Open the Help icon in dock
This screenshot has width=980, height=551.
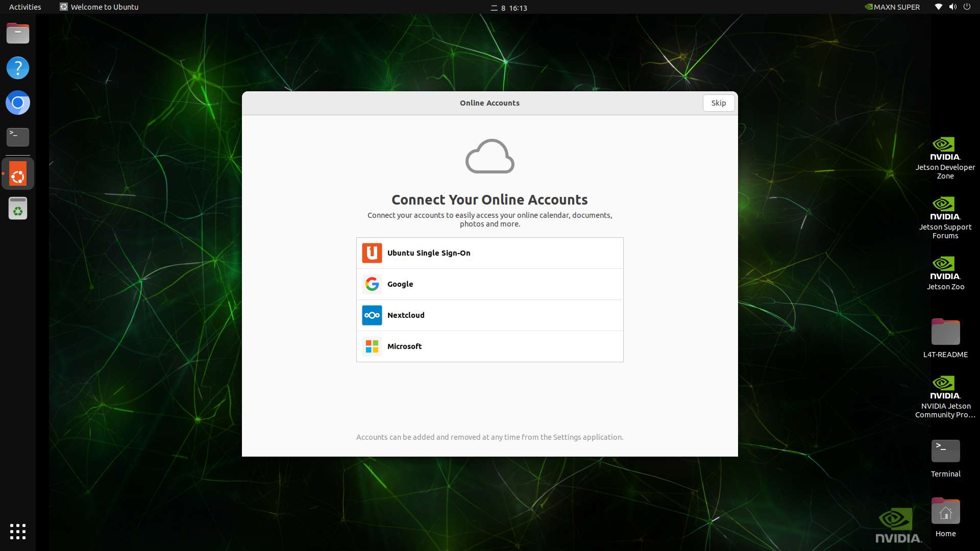point(18,68)
